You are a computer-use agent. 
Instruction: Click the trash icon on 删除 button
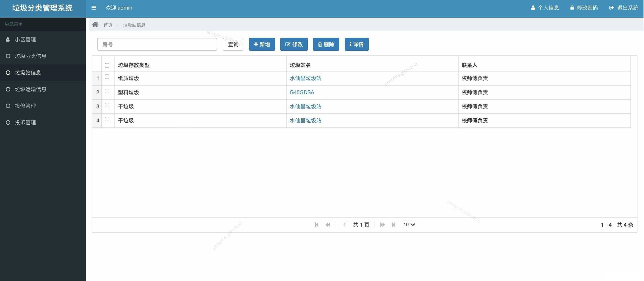320,44
